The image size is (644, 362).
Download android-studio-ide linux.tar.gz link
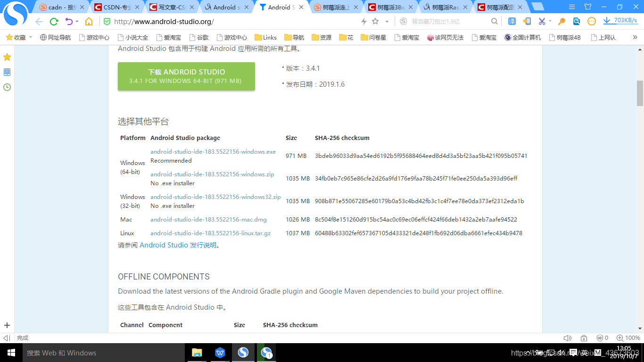click(x=210, y=233)
